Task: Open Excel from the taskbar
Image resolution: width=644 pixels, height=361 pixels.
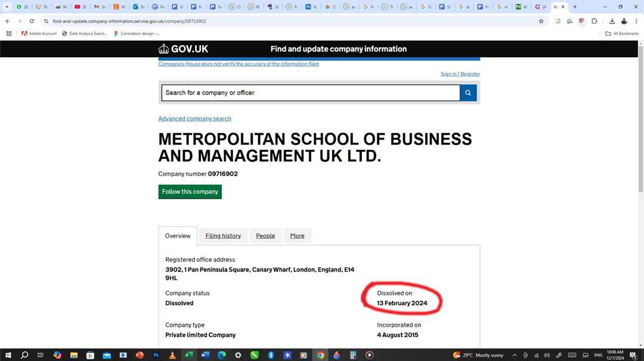Action: tap(188, 355)
